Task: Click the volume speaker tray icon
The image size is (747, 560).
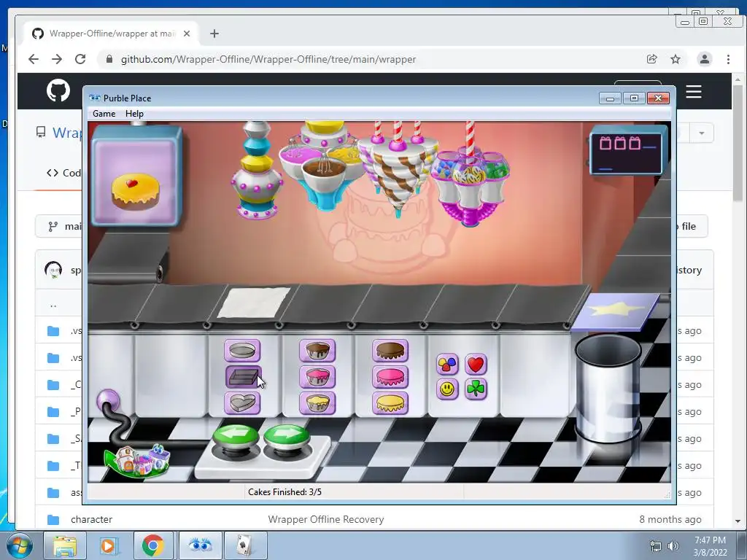Action: click(673, 546)
